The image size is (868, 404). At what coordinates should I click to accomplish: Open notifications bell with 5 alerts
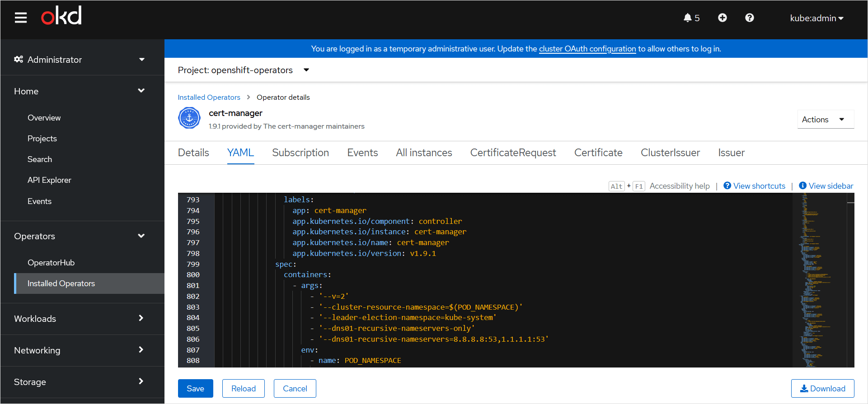tap(691, 18)
